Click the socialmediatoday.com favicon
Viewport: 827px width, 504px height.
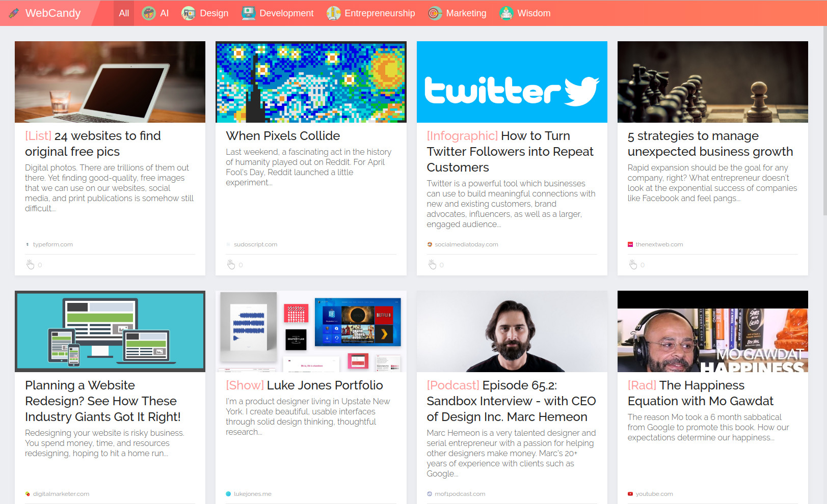click(430, 244)
